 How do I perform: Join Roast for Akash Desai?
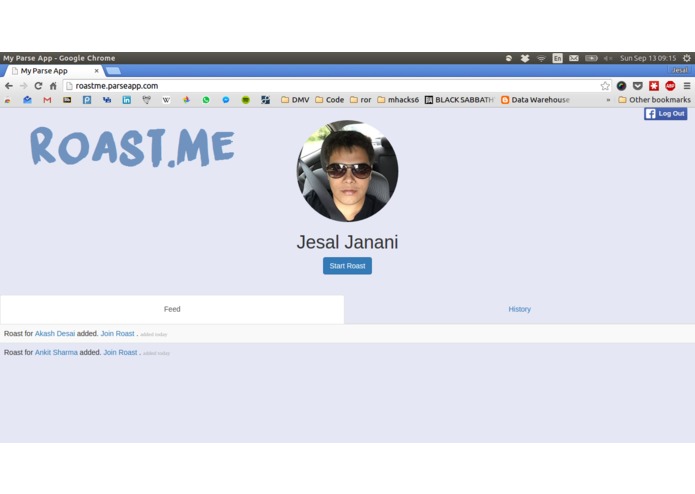pyautogui.click(x=117, y=334)
